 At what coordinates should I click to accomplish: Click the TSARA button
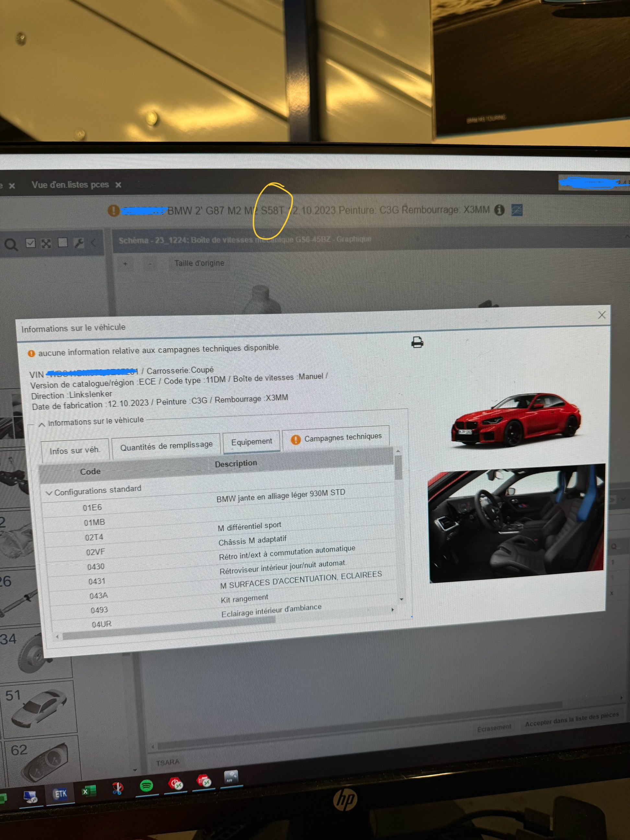[x=168, y=762]
